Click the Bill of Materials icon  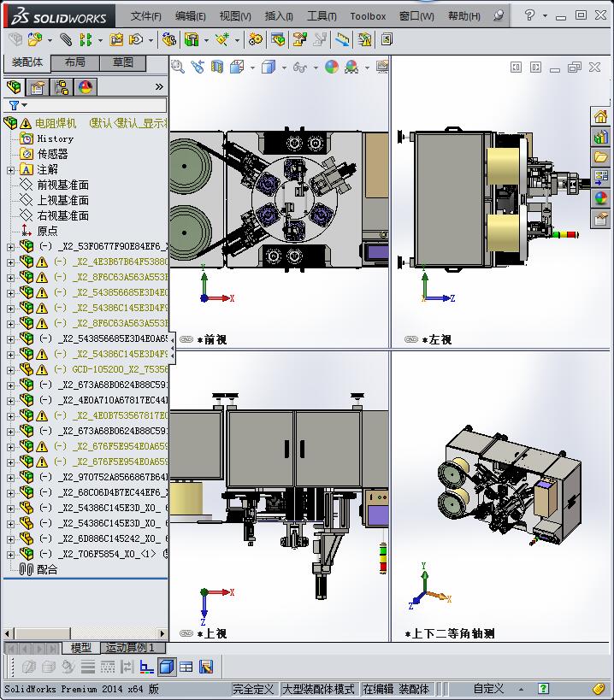click(278, 39)
